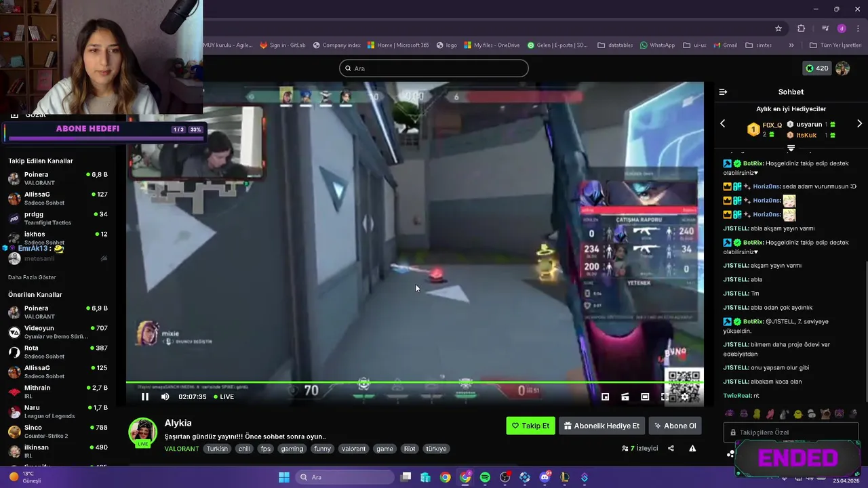This screenshot has height=488, width=868.
Task: Show previous top gifters with left chevron
Action: pos(722,123)
